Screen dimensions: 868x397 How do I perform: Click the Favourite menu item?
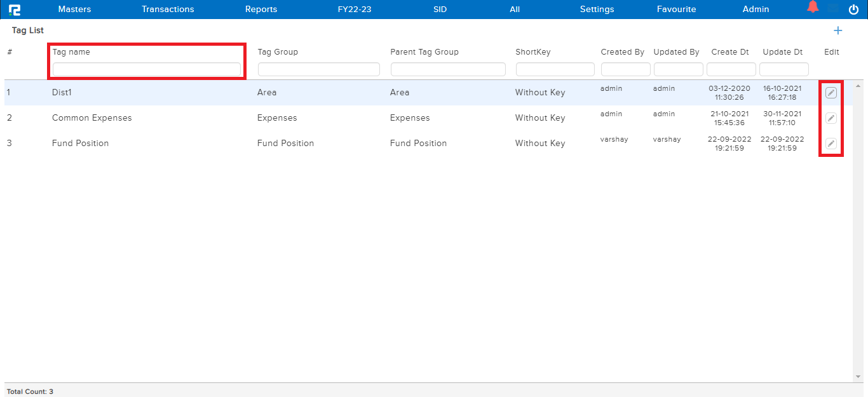coord(676,10)
